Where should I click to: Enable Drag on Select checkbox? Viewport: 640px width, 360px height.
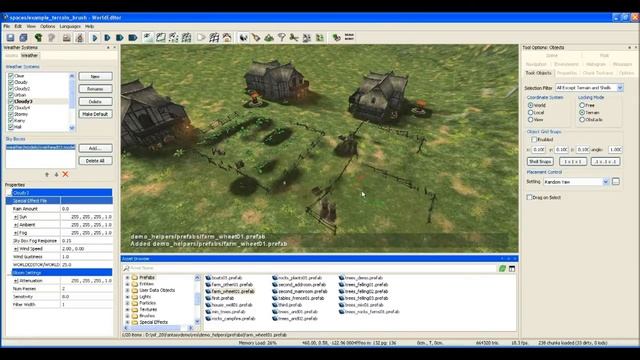click(x=529, y=198)
